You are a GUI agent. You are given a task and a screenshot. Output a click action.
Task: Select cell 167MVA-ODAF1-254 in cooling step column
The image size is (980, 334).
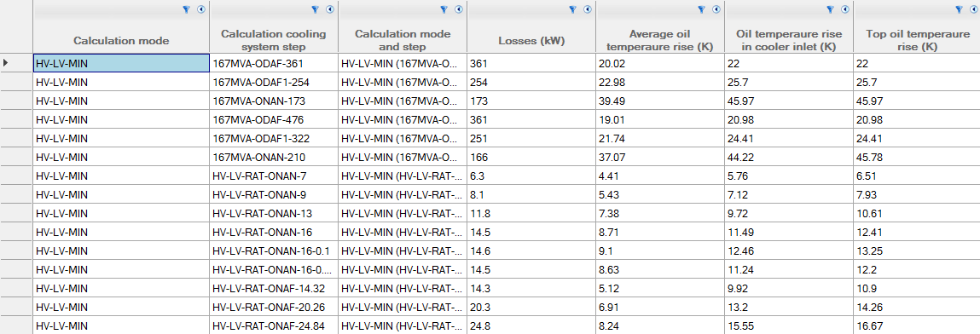(x=274, y=82)
